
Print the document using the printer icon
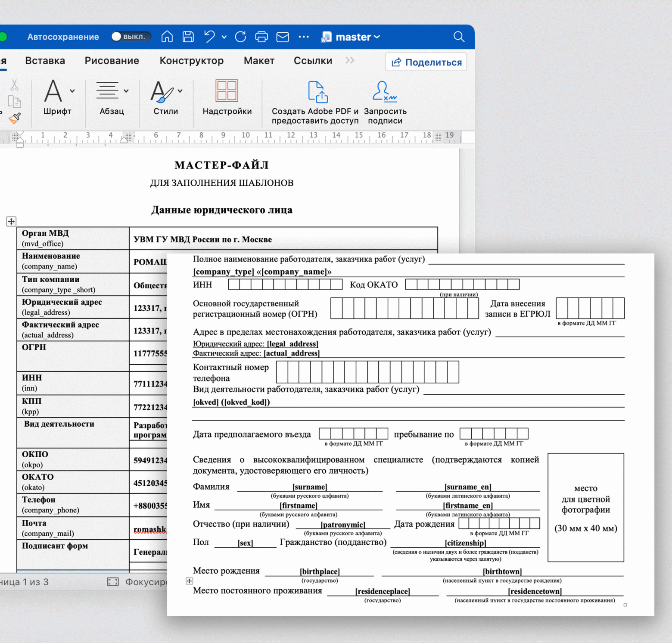(x=261, y=37)
